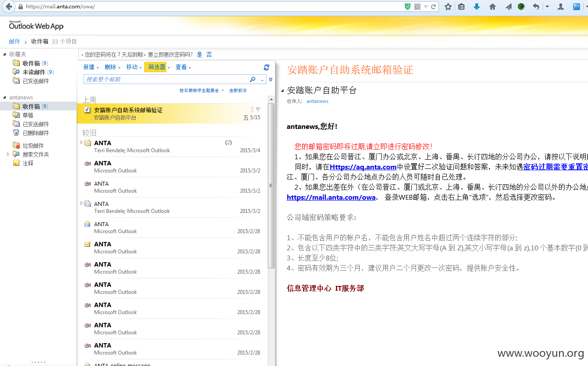Check the selected message checkbox
The image size is (588, 366).
click(x=87, y=110)
